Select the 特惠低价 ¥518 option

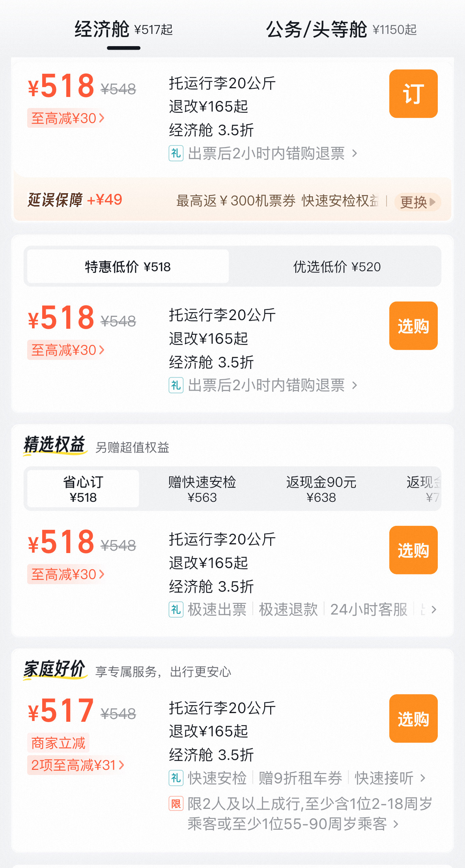click(128, 267)
